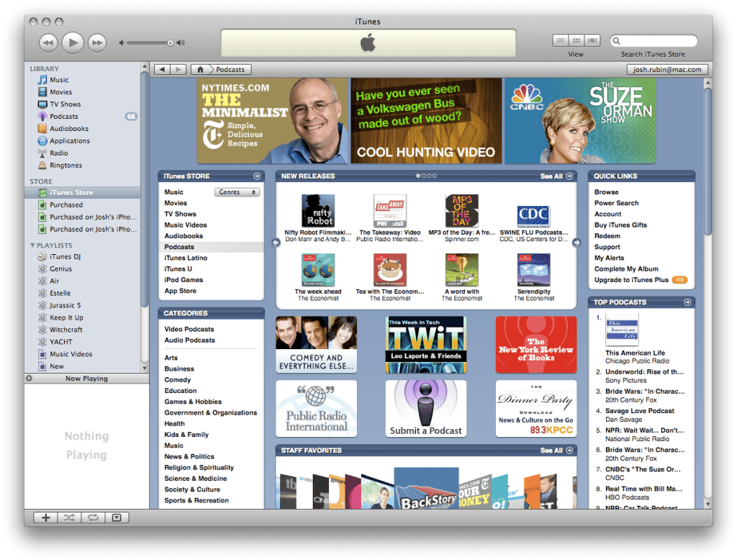The width and height of the screenshot is (737, 560).
Task: Open Power Search quick link
Action: point(616,203)
